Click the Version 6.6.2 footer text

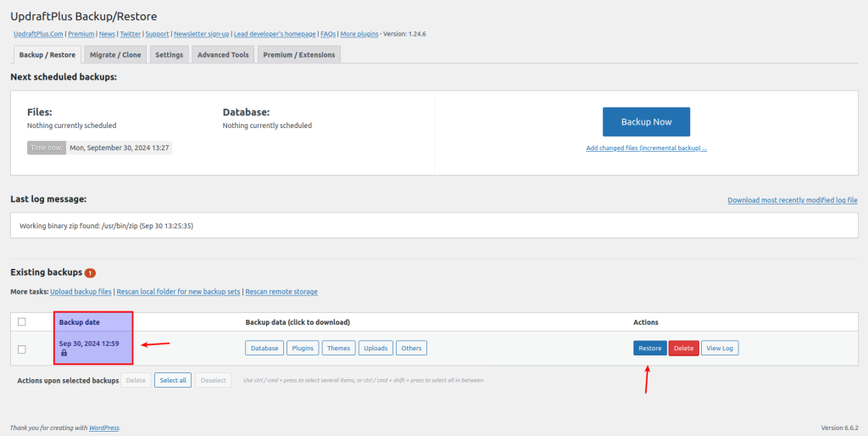pos(840,428)
